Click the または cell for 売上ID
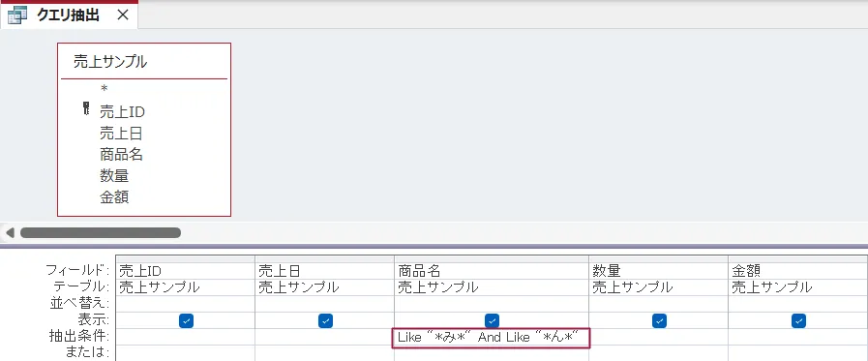The width and height of the screenshot is (868, 361). (x=186, y=352)
